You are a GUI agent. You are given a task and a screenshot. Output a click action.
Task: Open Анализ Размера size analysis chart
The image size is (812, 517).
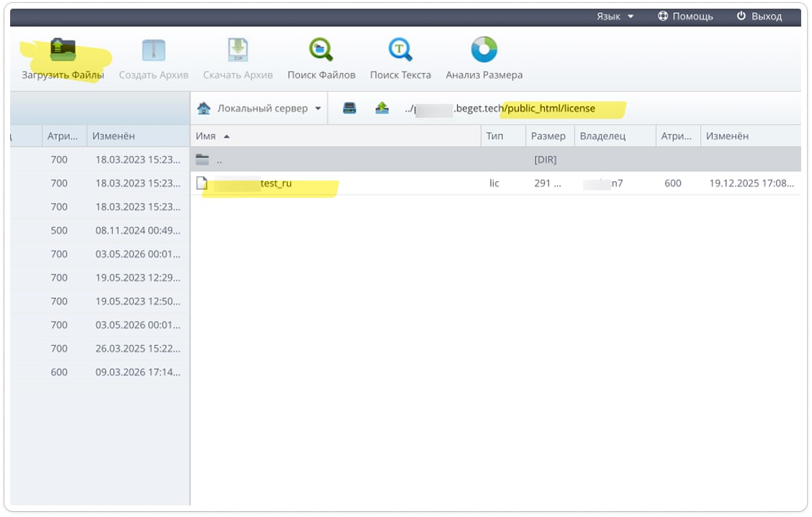(484, 50)
